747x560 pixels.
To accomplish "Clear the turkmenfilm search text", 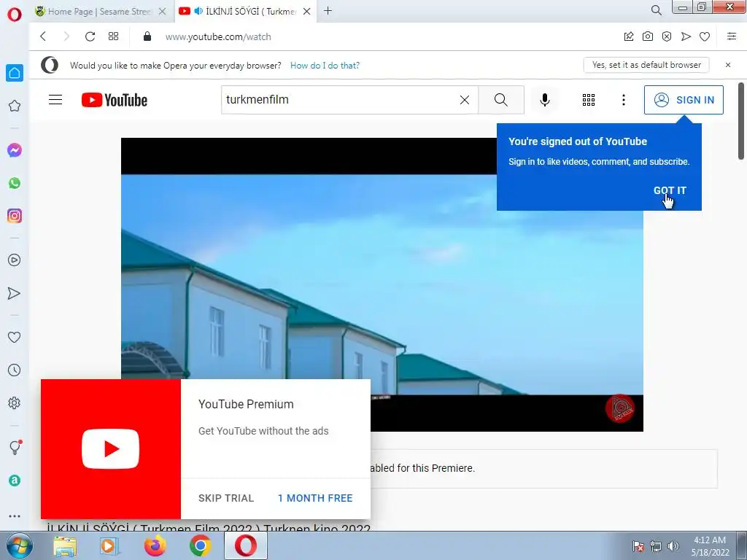I will tap(465, 99).
